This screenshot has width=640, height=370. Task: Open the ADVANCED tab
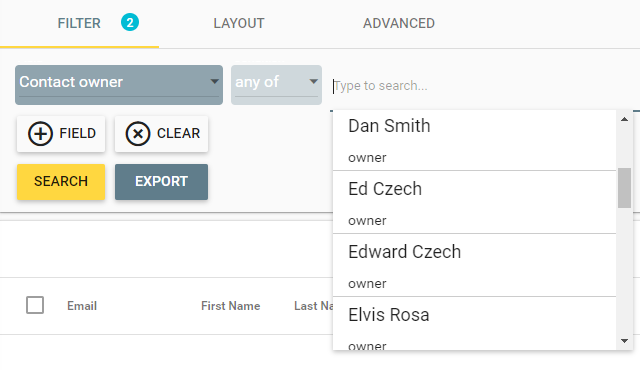pyautogui.click(x=399, y=23)
